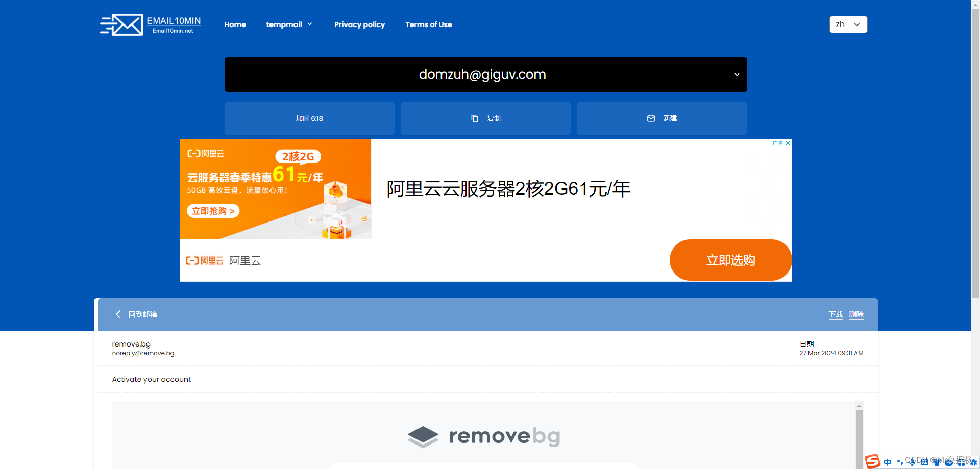The height and width of the screenshot is (469, 980).
Task: Click the removebg logo in email
Action: [x=484, y=436]
